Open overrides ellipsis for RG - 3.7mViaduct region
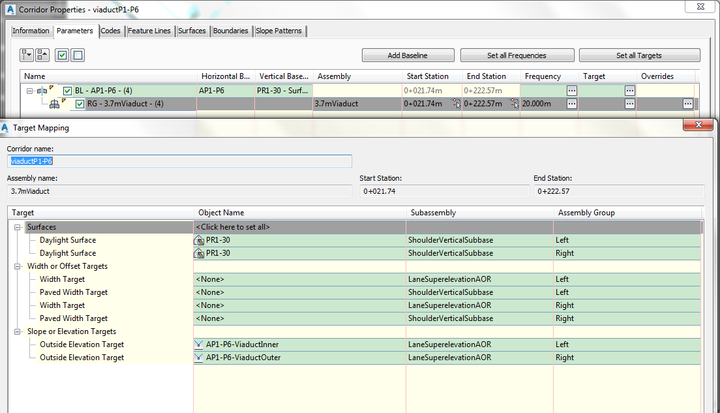The image size is (720, 413). (x=688, y=104)
